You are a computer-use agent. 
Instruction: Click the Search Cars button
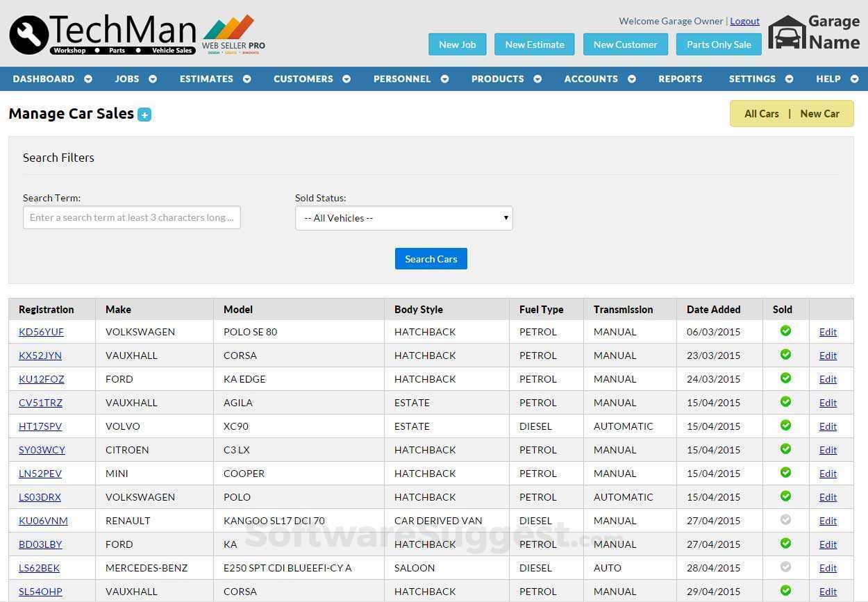[431, 258]
